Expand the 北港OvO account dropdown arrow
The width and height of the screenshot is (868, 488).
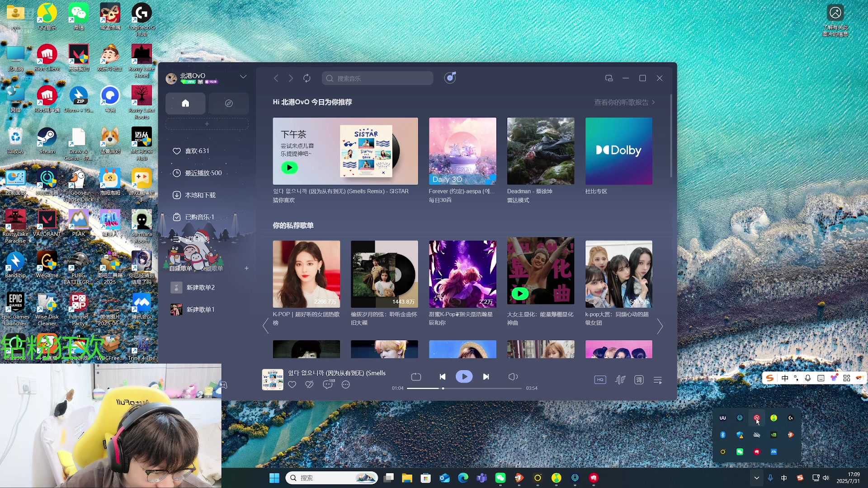[243, 76]
